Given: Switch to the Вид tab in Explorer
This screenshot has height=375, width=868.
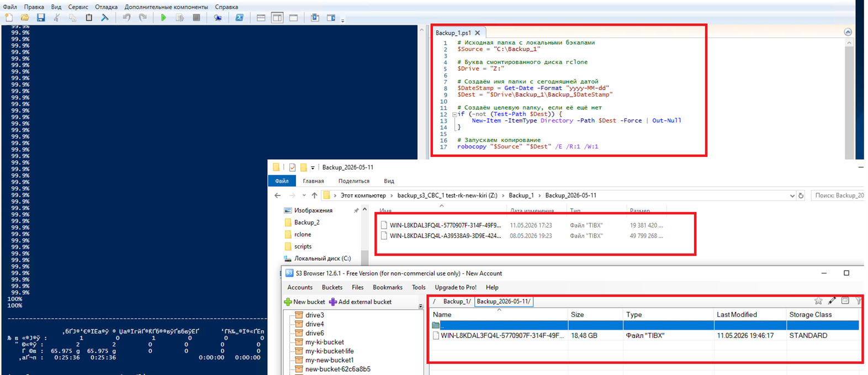Looking at the screenshot, I should (x=389, y=181).
